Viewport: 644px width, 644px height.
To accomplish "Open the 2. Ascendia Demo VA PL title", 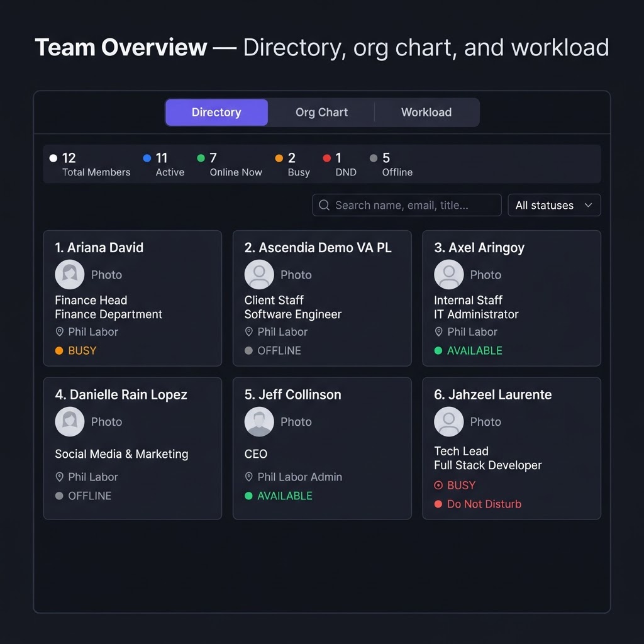I will coord(318,248).
